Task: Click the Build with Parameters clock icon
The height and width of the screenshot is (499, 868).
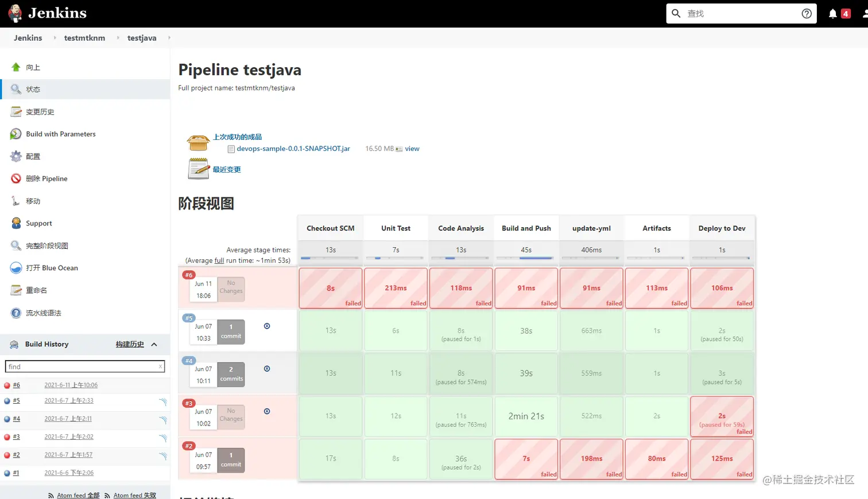Action: [16, 134]
